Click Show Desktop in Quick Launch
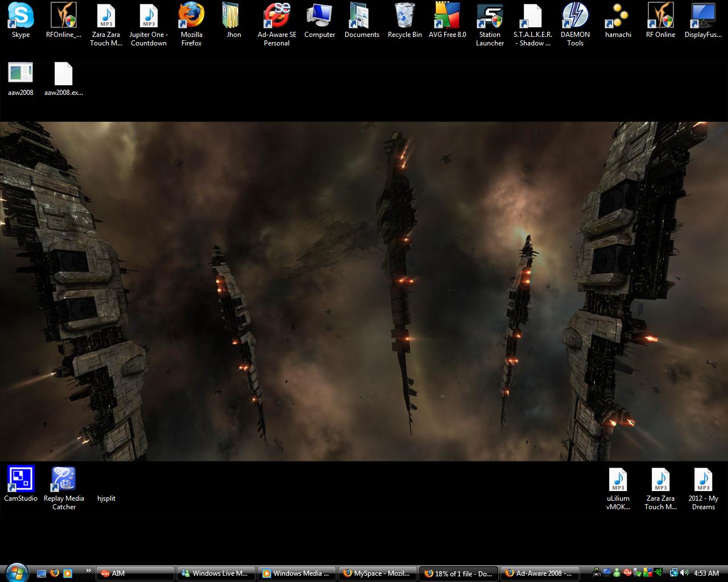 (42, 573)
